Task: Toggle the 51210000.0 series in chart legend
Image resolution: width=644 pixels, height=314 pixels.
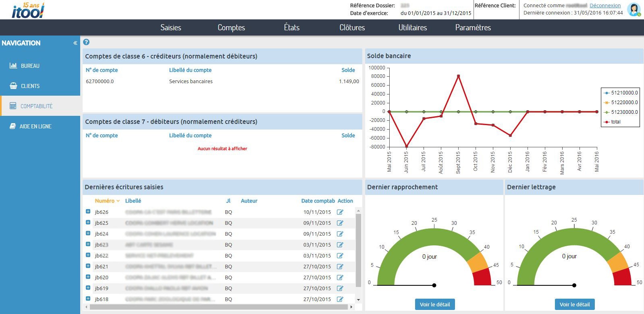Action: [x=620, y=93]
